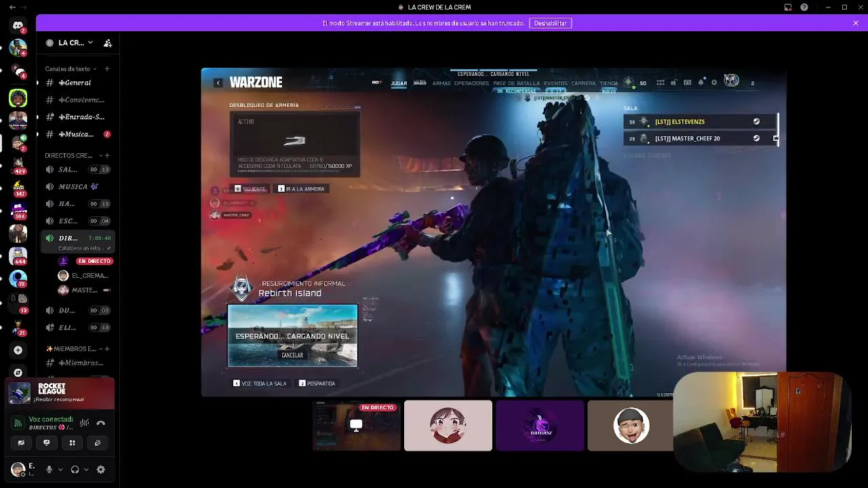
Task: Click IR A LA ARMERIA button in stream
Action: (x=301, y=188)
